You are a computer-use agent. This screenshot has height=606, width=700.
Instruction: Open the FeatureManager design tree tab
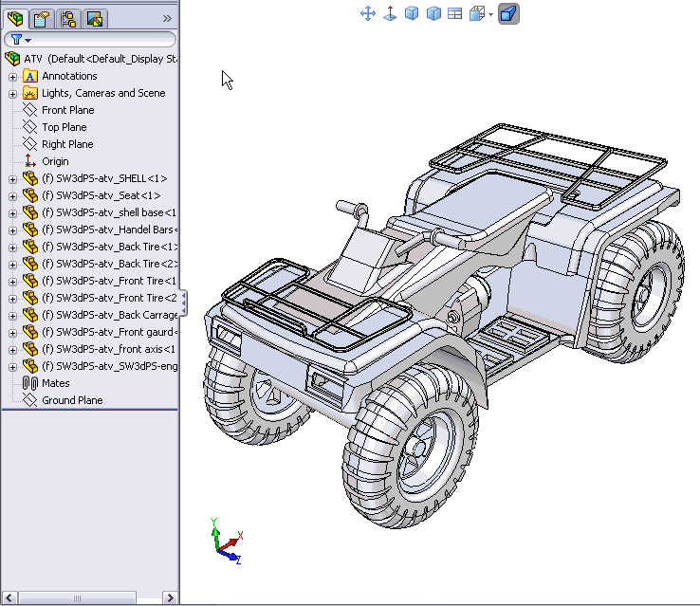click(x=16, y=18)
